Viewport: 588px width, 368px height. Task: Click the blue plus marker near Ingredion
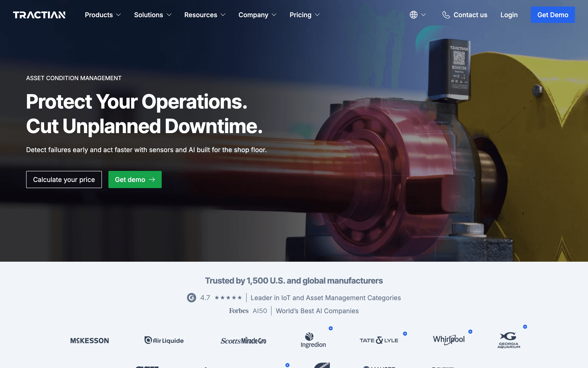(x=331, y=328)
